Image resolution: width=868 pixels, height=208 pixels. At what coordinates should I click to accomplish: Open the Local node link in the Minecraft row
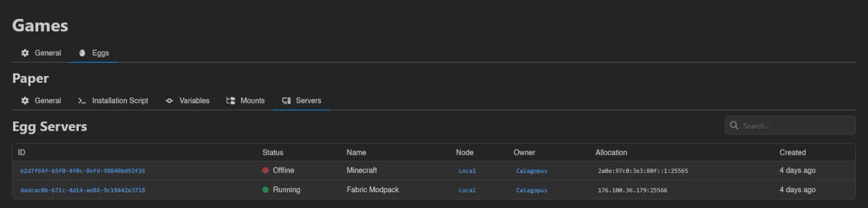point(467,171)
